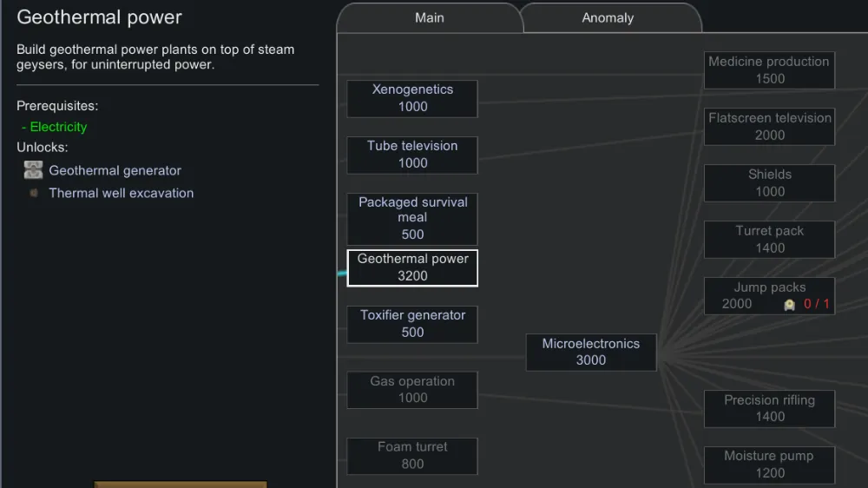This screenshot has width=868, height=488.
Task: Click the Jump packs techprint icon
Action: (789, 304)
